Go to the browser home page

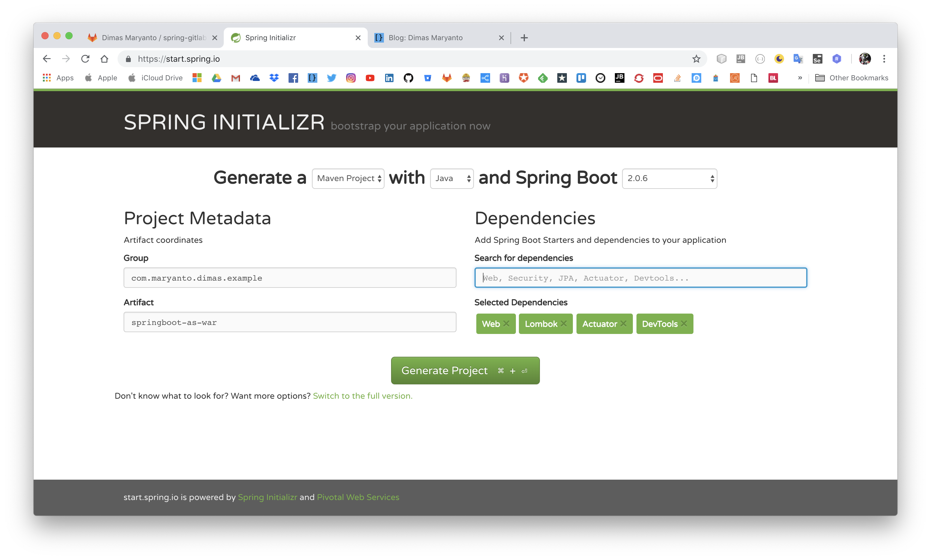(x=105, y=59)
